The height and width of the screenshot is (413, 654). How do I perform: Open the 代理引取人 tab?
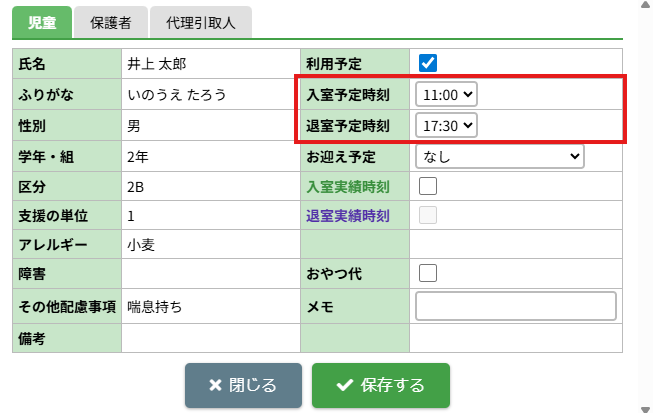[x=202, y=22]
